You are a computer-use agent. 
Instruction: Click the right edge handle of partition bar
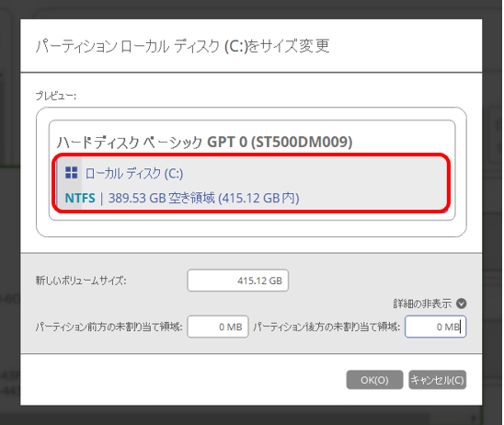click(447, 183)
